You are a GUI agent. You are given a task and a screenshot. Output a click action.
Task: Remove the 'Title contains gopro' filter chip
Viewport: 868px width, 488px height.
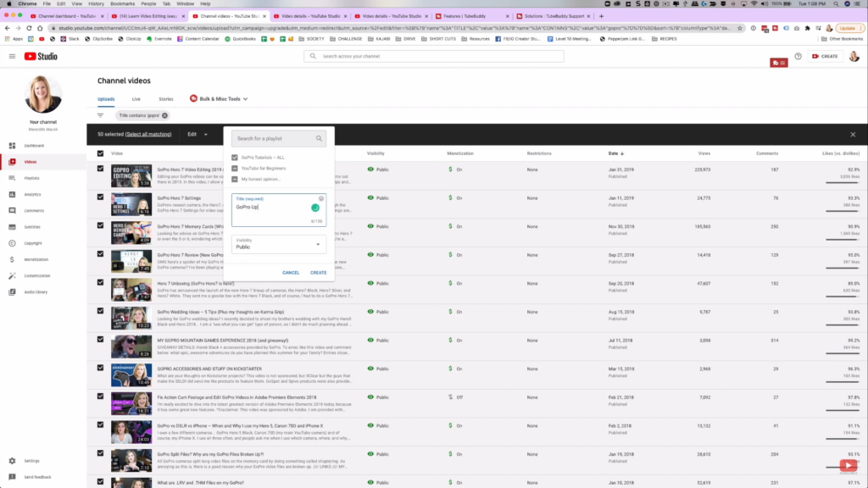[164, 115]
